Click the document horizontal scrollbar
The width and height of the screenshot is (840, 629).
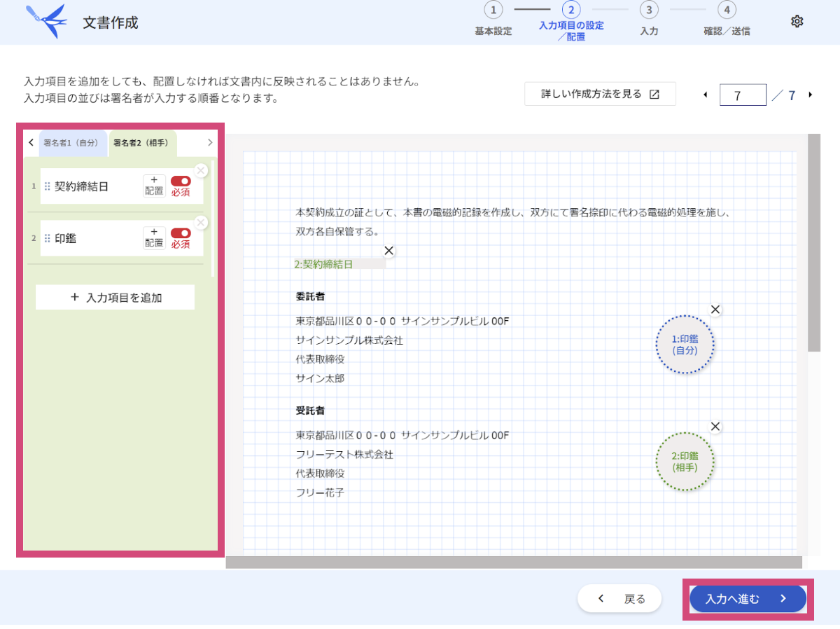coord(514,562)
